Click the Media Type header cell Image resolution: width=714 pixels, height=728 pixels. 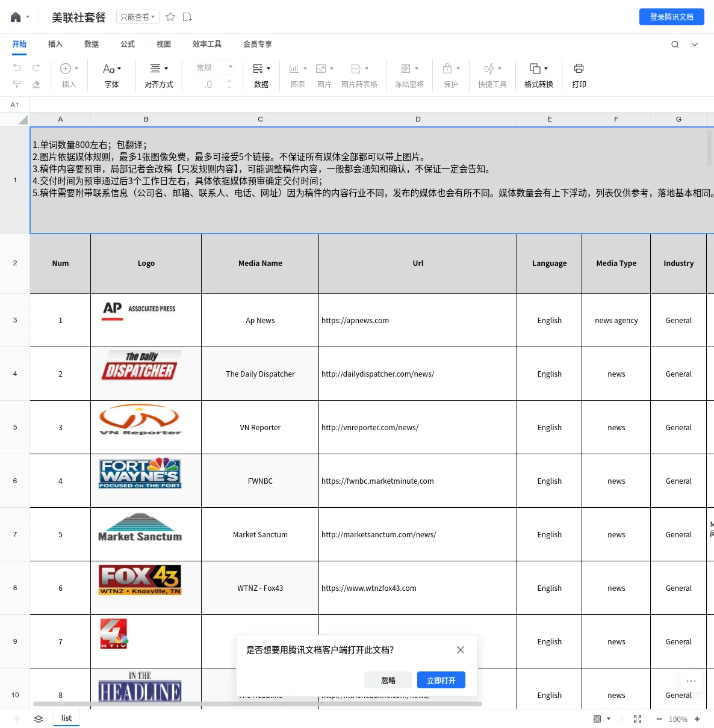click(616, 263)
